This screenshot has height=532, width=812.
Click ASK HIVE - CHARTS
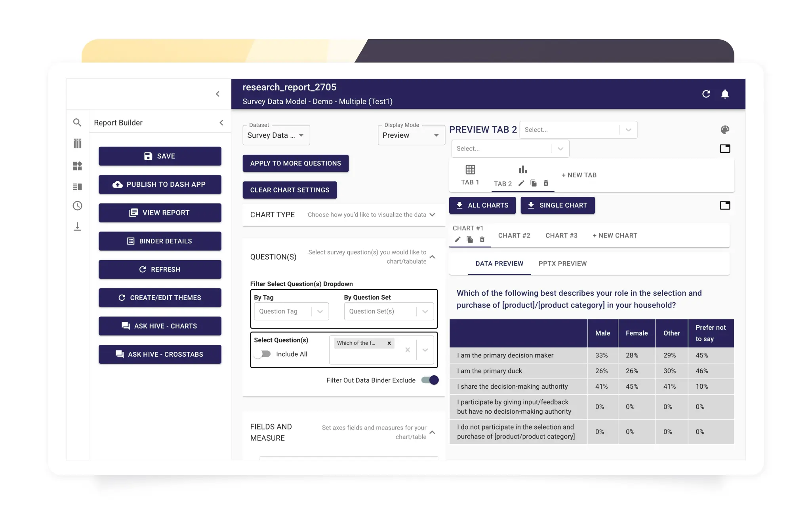(x=160, y=326)
